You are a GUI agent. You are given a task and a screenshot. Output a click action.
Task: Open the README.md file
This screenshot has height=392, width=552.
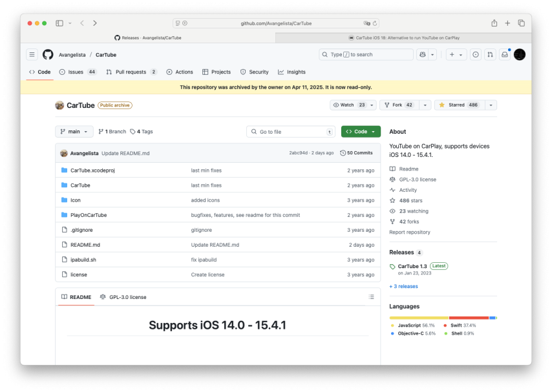pyautogui.click(x=85, y=245)
